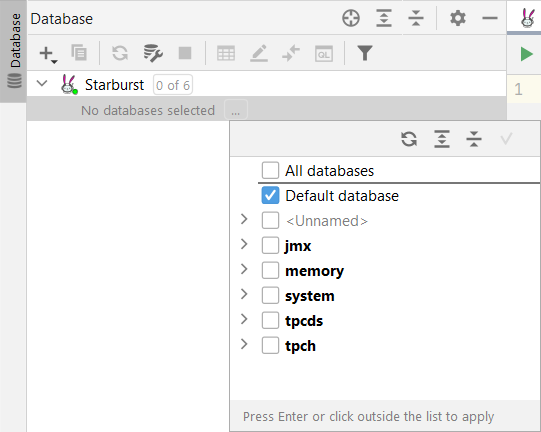Expand the memory node chevron

click(x=244, y=269)
